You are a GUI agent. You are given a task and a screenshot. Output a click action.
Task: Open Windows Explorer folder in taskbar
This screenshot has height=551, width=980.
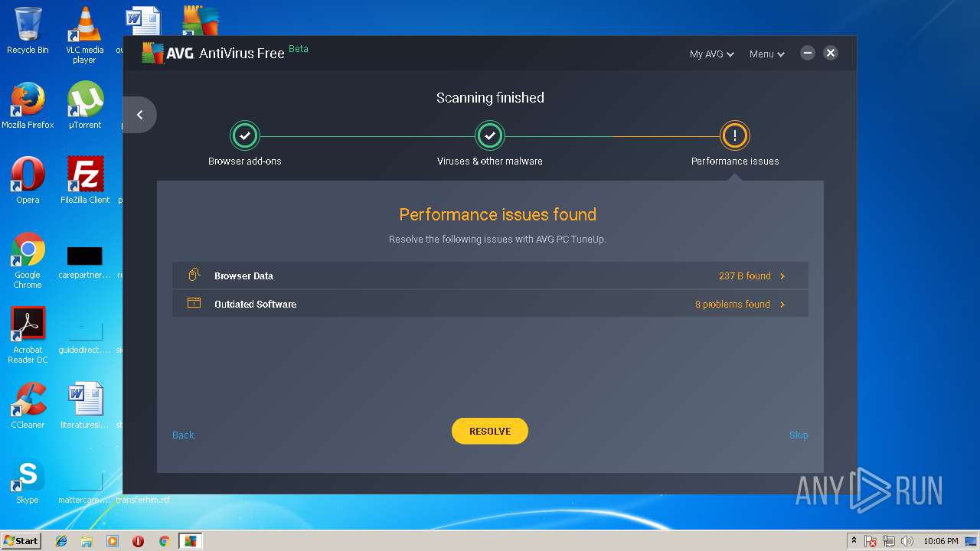(x=87, y=541)
